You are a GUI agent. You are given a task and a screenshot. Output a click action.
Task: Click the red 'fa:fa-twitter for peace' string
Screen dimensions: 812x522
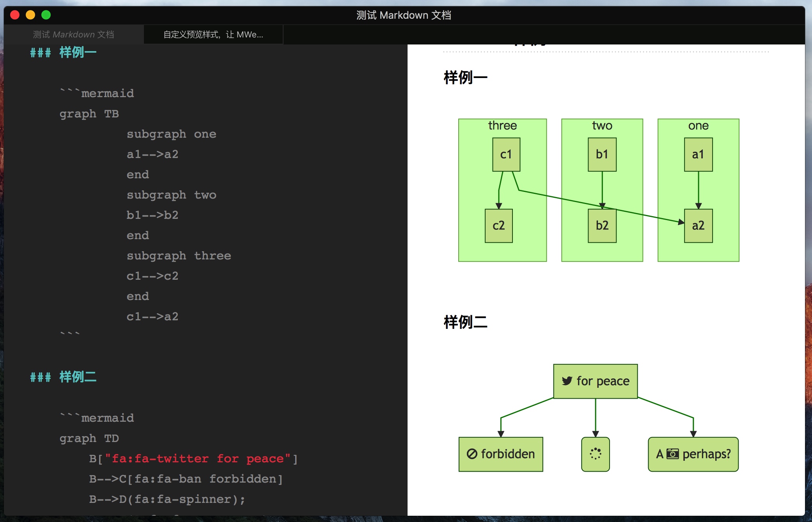pyautogui.click(x=198, y=458)
